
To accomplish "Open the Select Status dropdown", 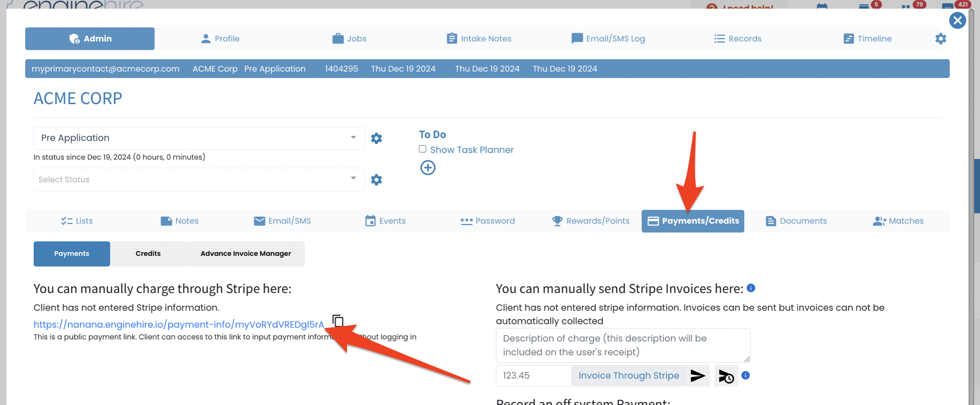I will pos(199,180).
